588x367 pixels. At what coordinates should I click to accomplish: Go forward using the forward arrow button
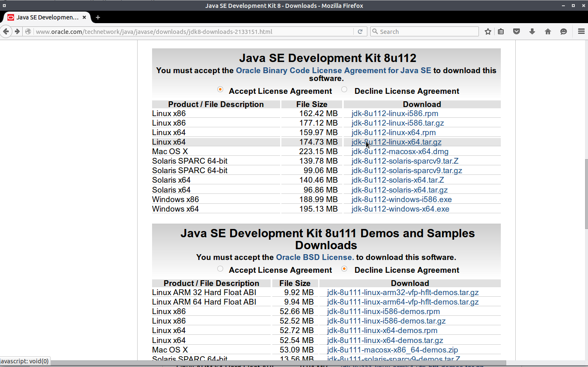point(17,31)
